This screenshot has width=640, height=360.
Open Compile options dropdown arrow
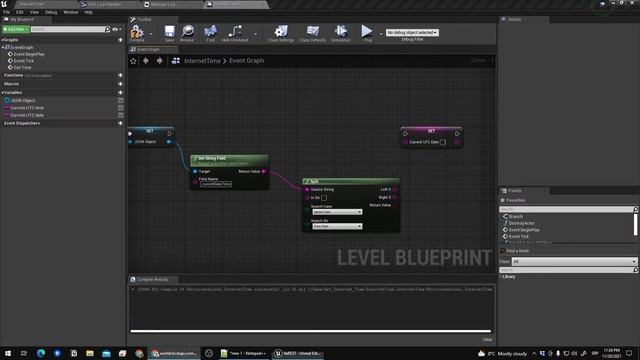151,34
